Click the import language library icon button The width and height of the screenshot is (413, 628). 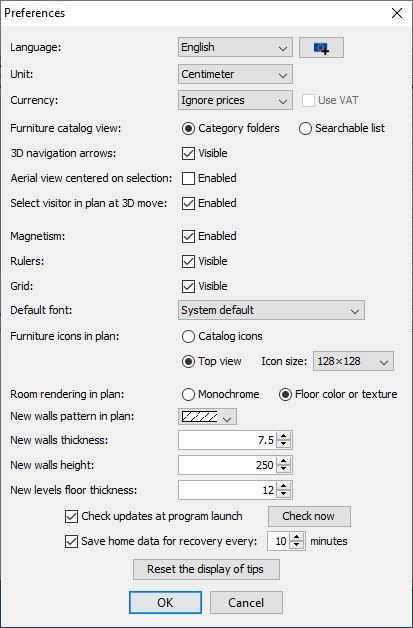[x=321, y=48]
